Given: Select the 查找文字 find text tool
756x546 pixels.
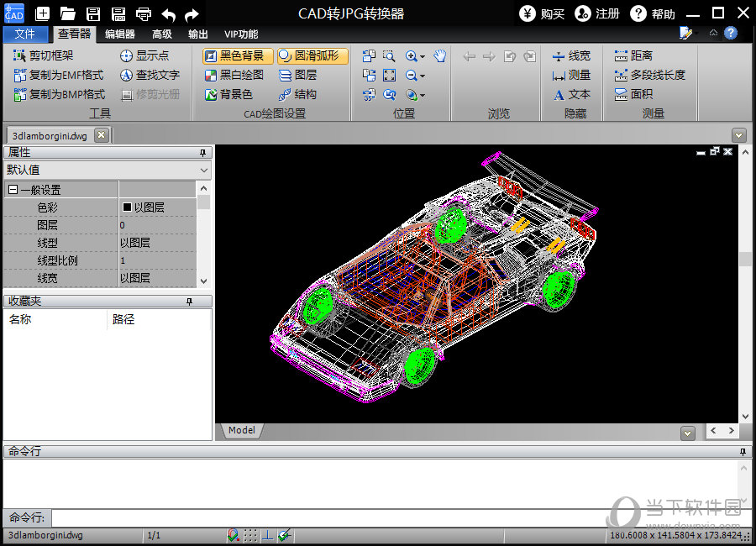Looking at the screenshot, I should coord(150,75).
